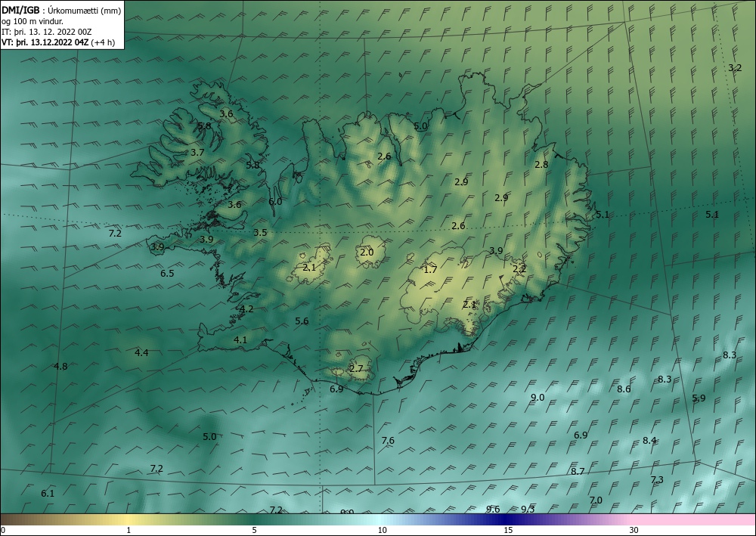Click the 4.2 value near Faxaflói
This screenshot has width=756, height=536.
click(246, 309)
